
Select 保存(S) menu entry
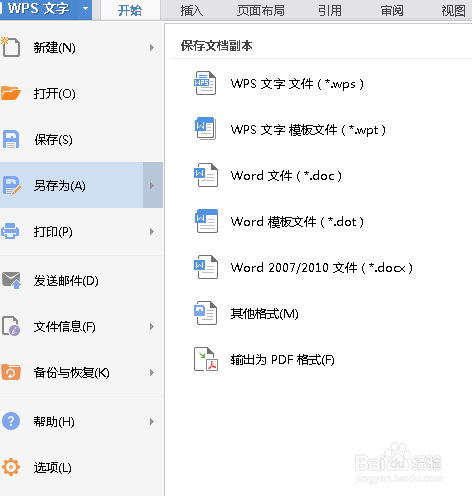click(x=81, y=139)
